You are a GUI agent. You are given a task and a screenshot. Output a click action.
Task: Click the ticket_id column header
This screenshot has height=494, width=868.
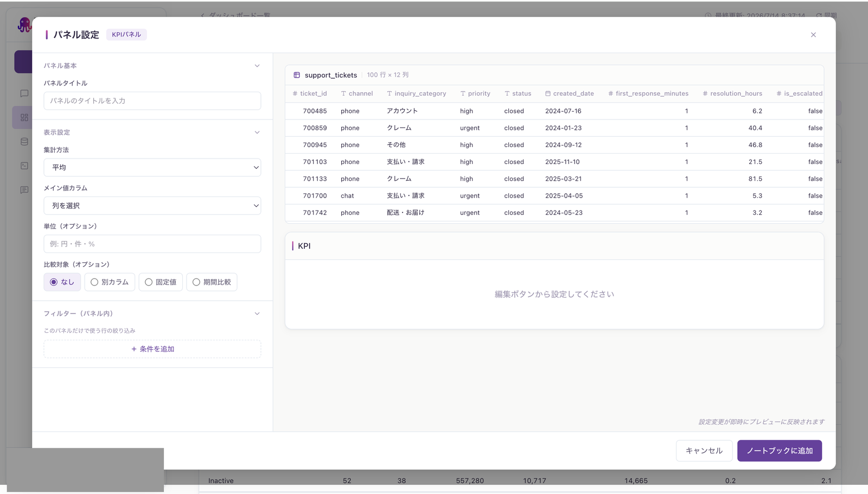(x=310, y=93)
